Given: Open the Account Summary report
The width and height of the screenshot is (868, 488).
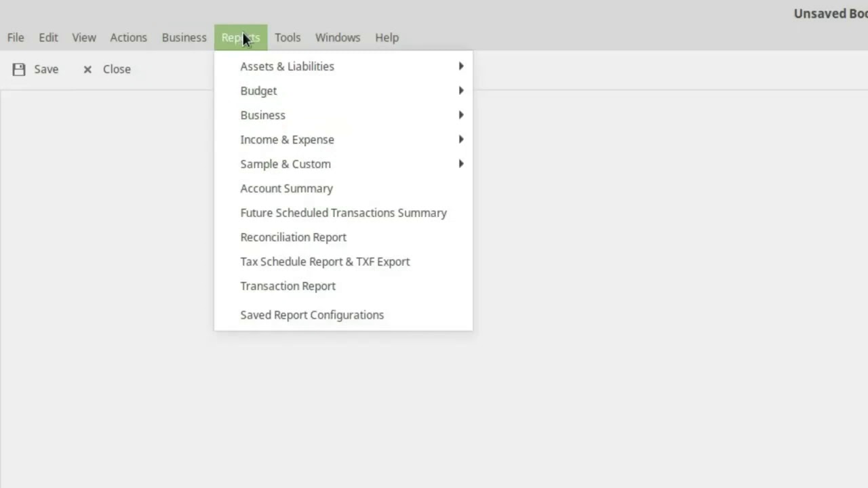Looking at the screenshot, I should 343,188.
